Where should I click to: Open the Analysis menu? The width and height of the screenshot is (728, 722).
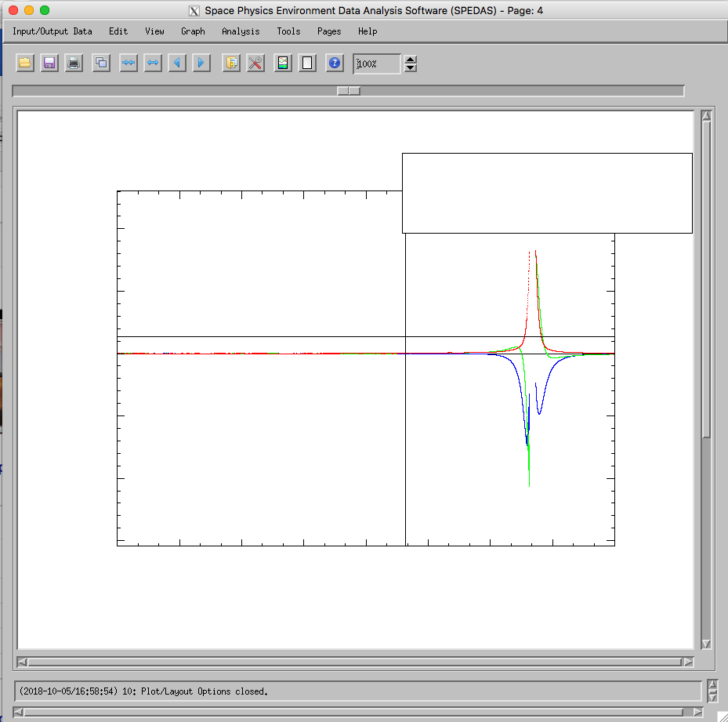(241, 31)
